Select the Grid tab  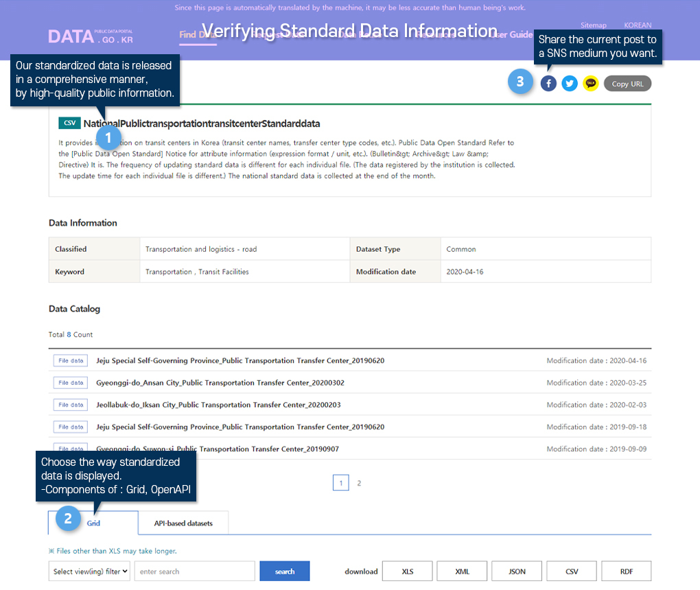tap(94, 523)
